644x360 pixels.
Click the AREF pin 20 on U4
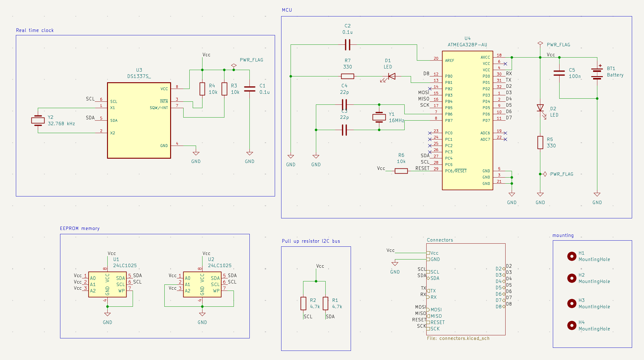click(436, 60)
